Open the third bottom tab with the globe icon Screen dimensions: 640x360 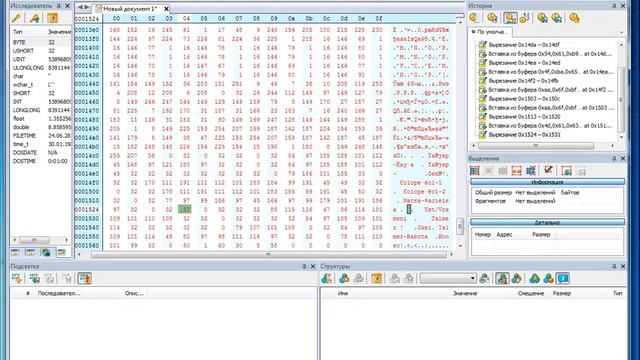(x=46, y=253)
